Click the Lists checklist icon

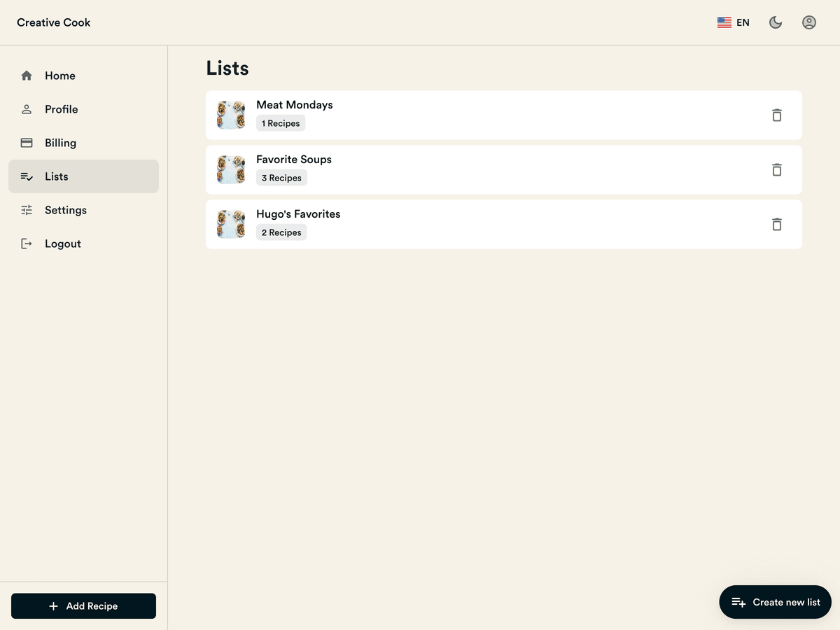coord(27,176)
